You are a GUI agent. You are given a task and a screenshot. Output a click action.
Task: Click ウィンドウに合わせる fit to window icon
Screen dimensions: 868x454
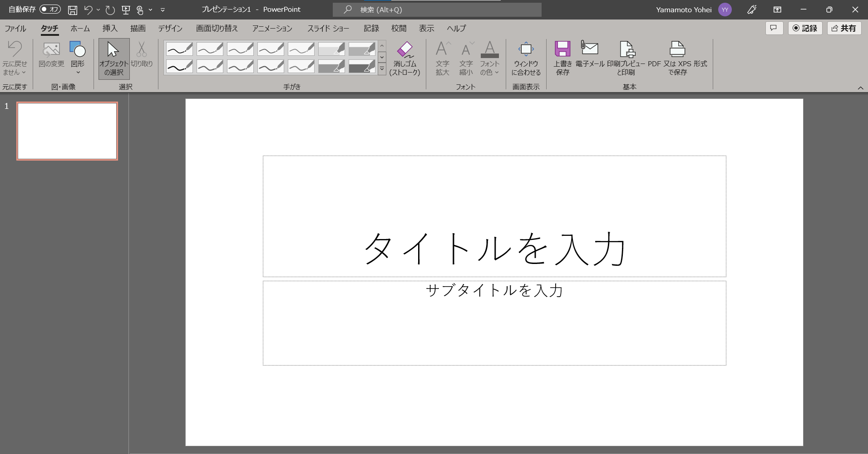pyautogui.click(x=526, y=59)
